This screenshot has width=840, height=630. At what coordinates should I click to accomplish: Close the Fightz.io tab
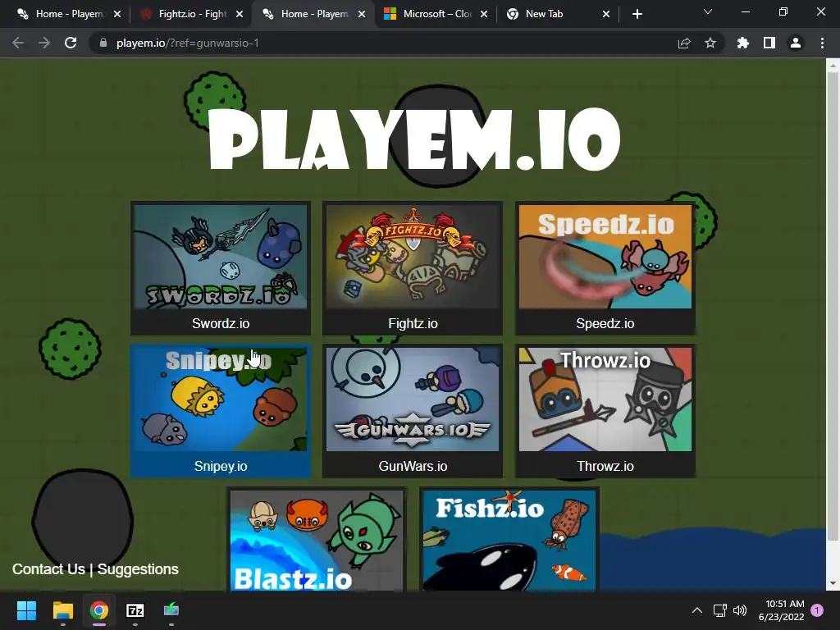240,14
